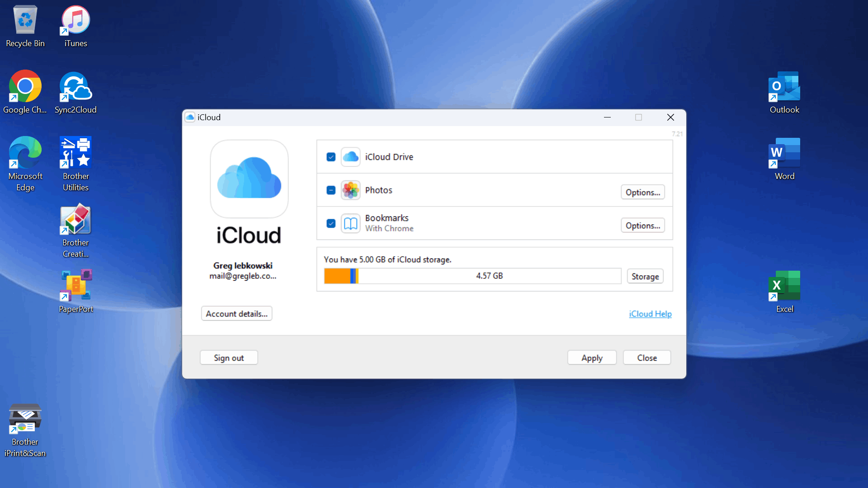Open the Recycle Bin desktop icon
The height and width of the screenshot is (488, 868).
(25, 26)
